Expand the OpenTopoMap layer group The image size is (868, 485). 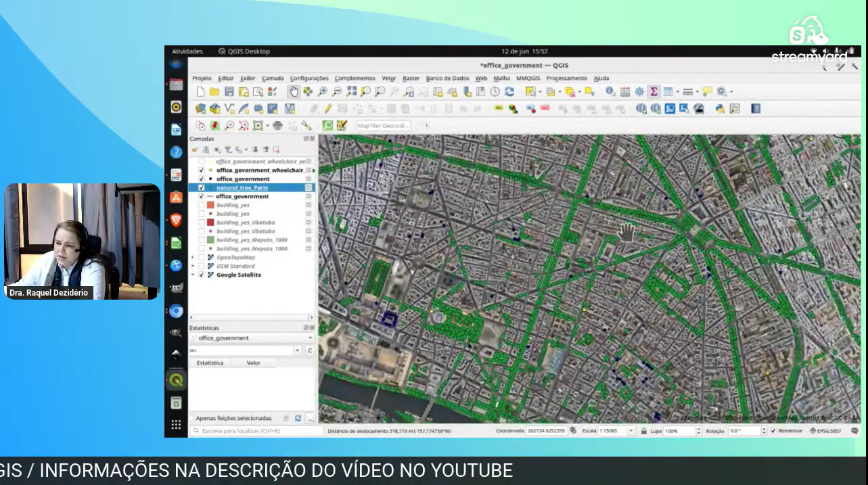tap(193, 257)
